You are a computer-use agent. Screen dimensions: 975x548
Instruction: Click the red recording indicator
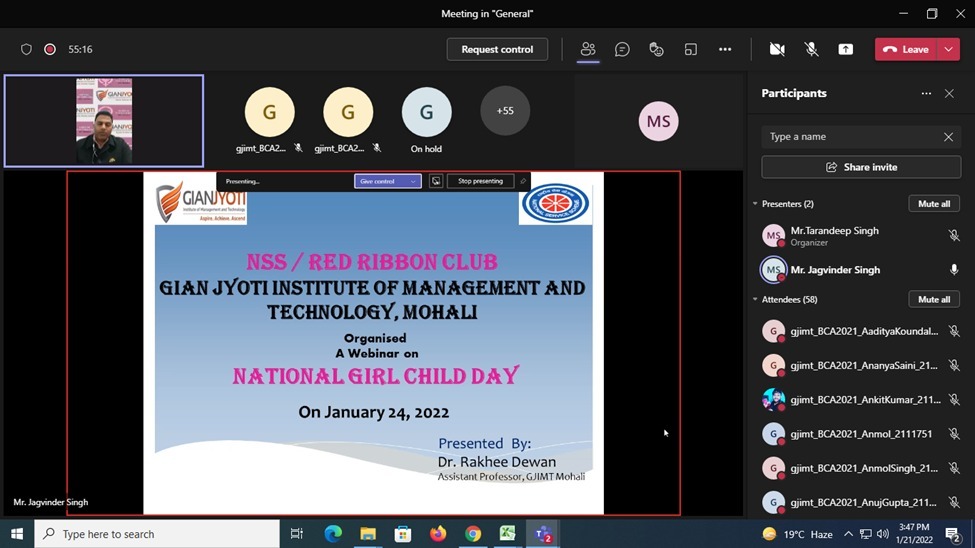50,49
